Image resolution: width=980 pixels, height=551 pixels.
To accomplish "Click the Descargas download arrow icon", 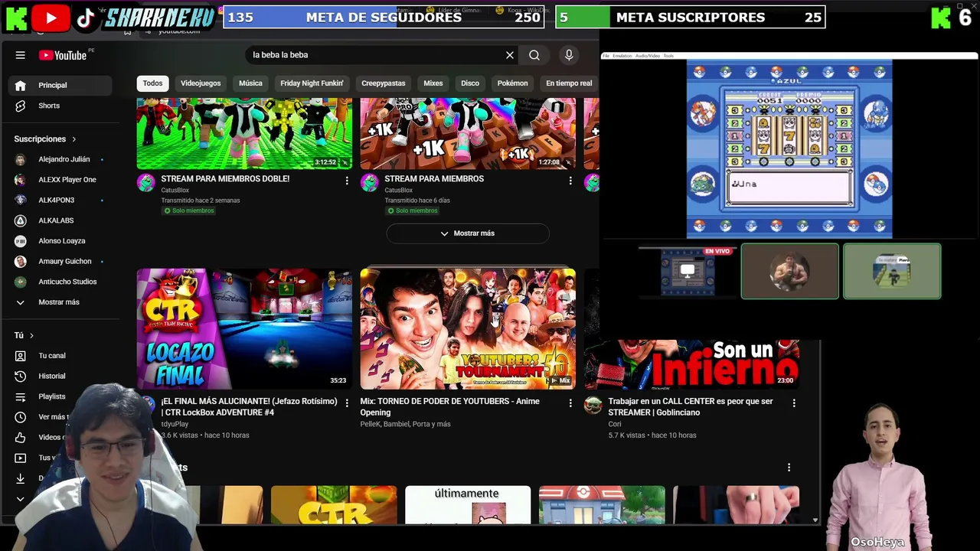I will coord(21,478).
